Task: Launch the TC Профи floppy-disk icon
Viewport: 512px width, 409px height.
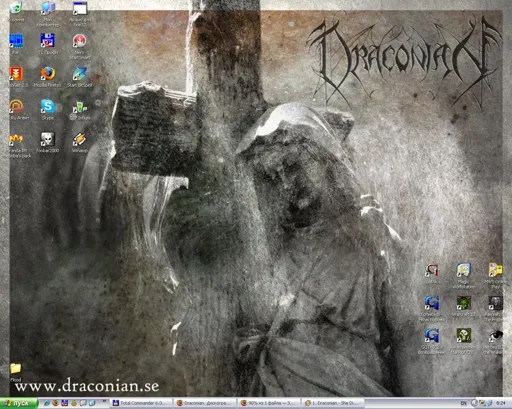Action: pyautogui.click(x=47, y=40)
